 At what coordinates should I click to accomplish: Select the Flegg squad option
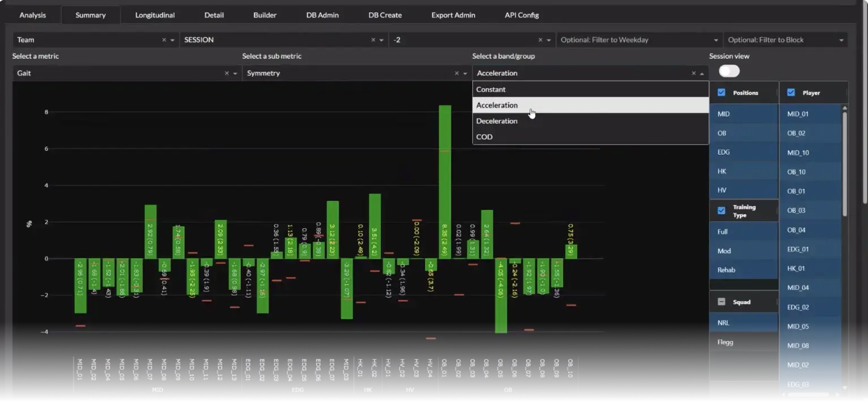[726, 342]
